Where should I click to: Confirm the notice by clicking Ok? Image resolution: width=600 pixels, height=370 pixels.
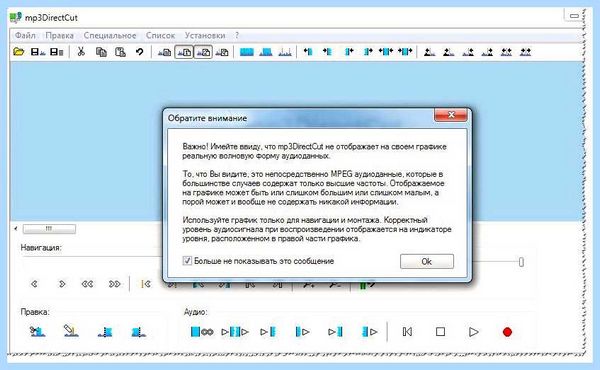[427, 261]
